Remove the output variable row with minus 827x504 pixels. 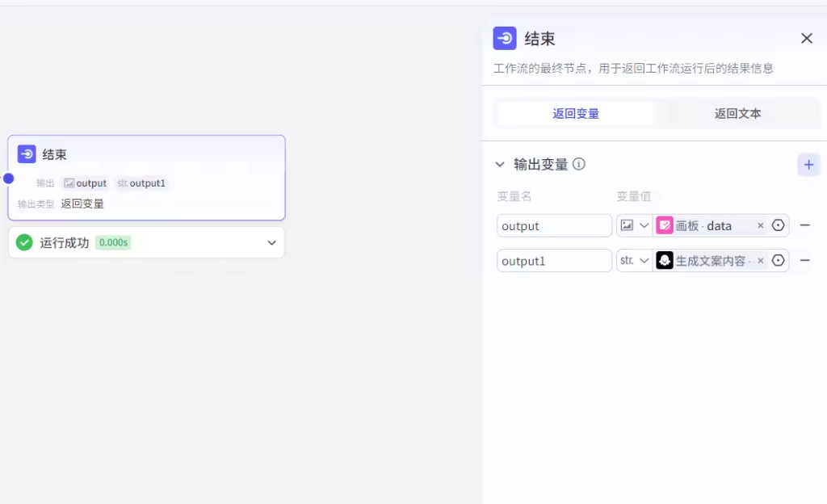(x=804, y=225)
